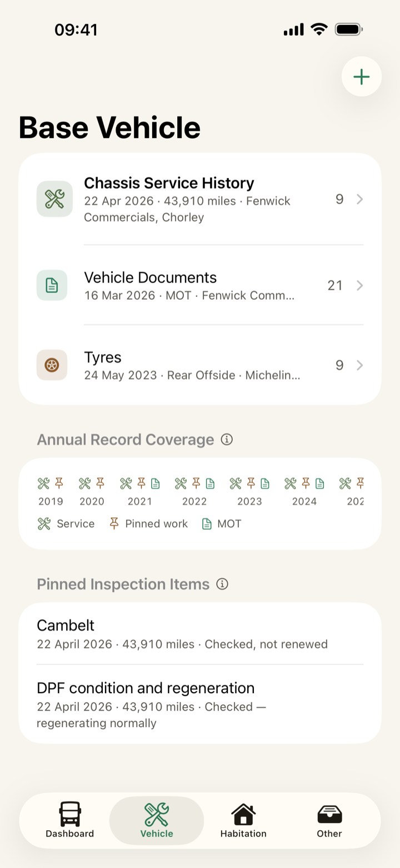The image size is (400, 868).
Task: Tap the cellular signal bars
Action: point(293,29)
